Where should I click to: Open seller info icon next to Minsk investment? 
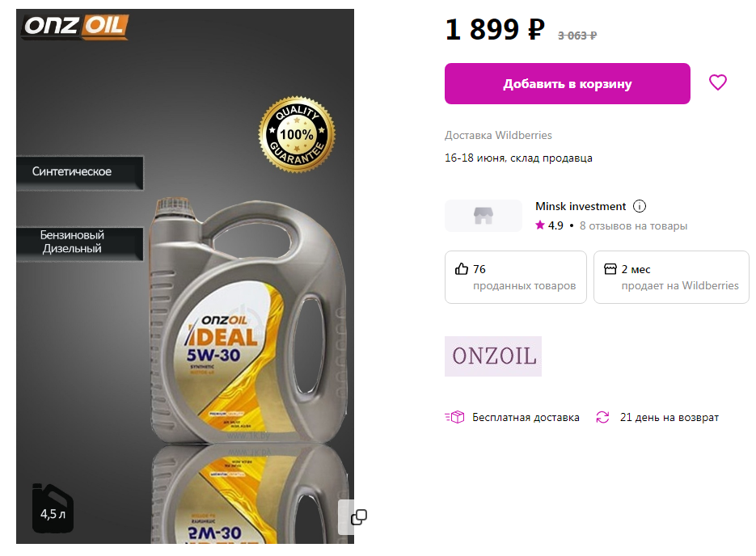pos(640,206)
